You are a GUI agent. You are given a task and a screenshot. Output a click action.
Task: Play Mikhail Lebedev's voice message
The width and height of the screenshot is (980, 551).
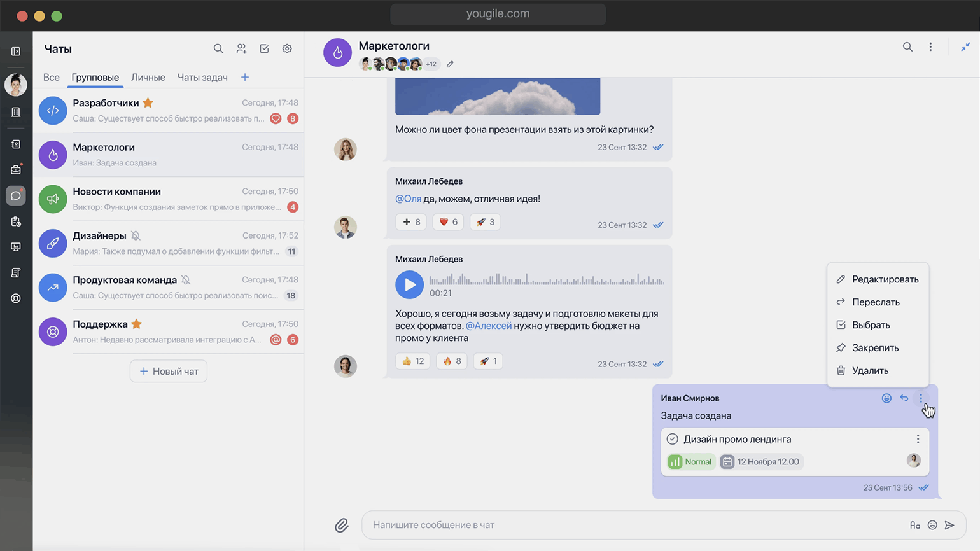[409, 284]
